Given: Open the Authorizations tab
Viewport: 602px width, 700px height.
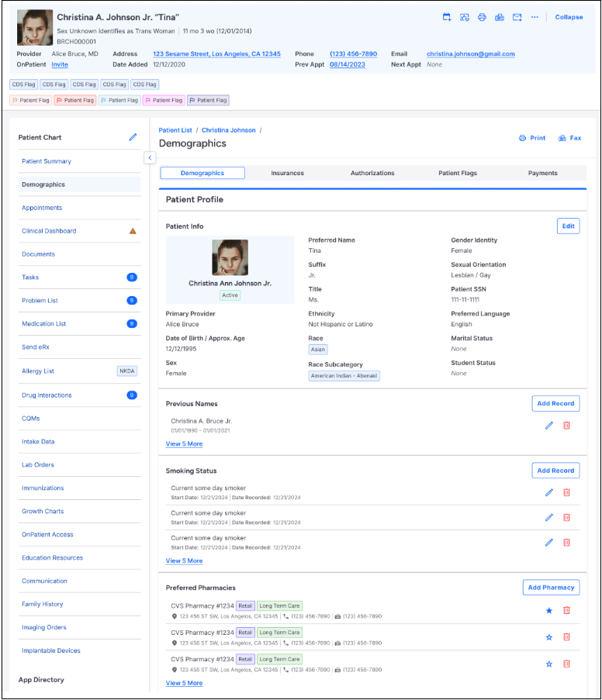Looking at the screenshot, I should point(372,173).
